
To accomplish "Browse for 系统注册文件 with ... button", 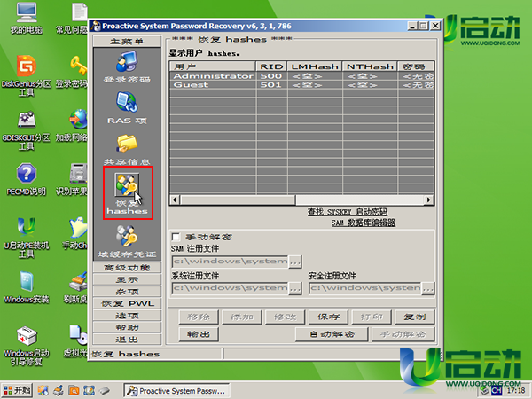I will pyautogui.click(x=295, y=288).
